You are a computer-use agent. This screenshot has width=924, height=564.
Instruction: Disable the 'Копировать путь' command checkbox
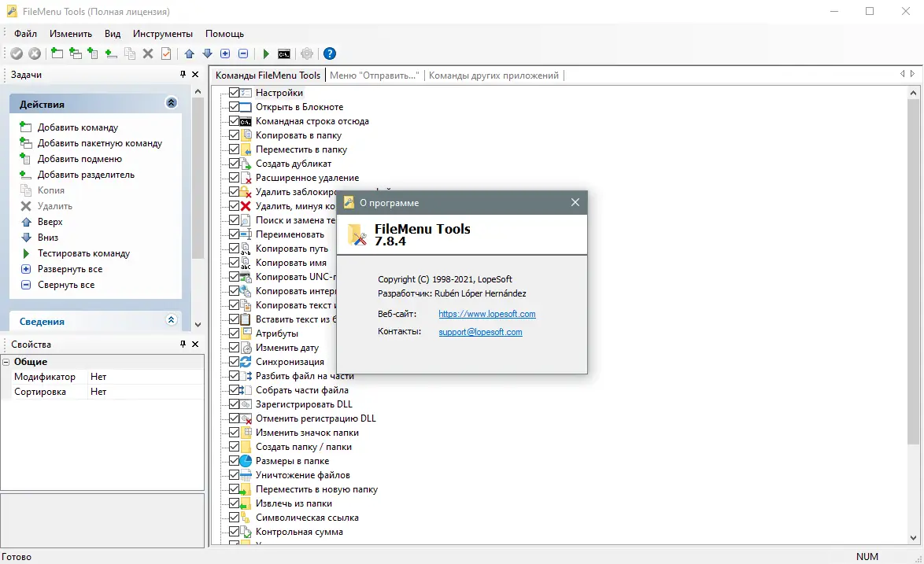pos(235,248)
